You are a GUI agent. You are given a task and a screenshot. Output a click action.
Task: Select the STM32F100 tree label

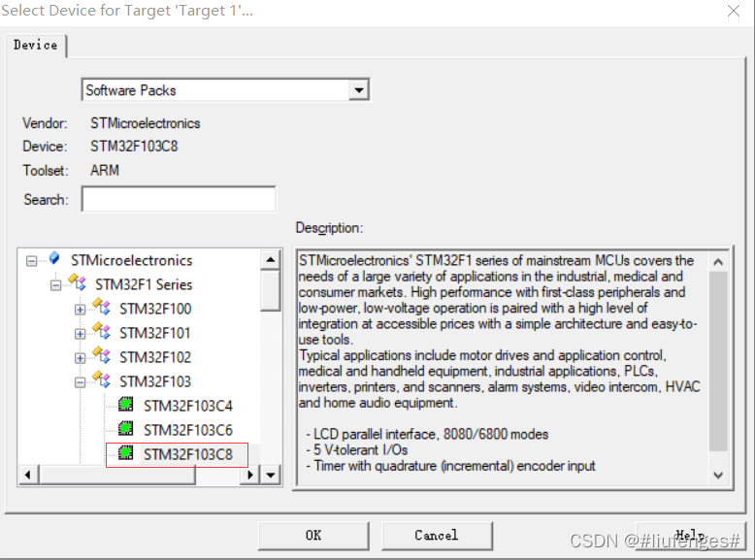(x=155, y=309)
